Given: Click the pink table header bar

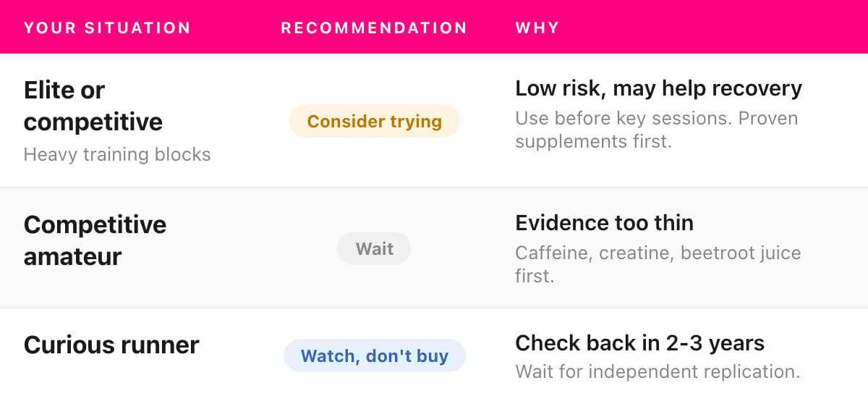Looking at the screenshot, I should (x=434, y=27).
